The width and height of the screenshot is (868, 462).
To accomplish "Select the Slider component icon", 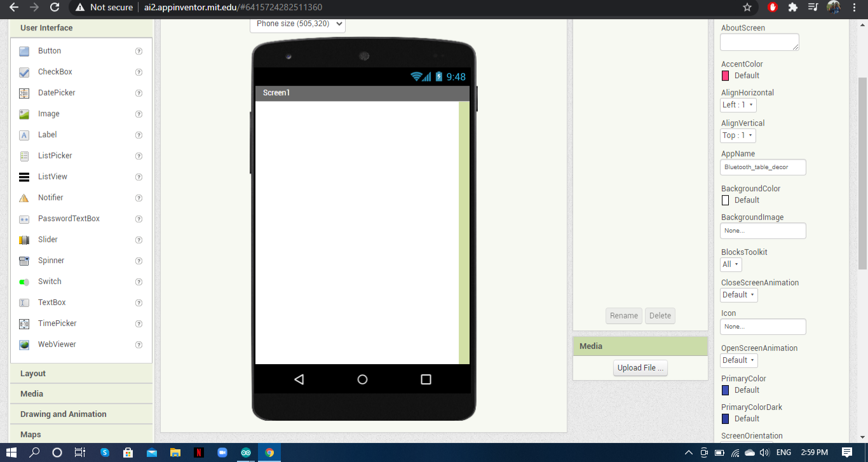I will tap(24, 240).
